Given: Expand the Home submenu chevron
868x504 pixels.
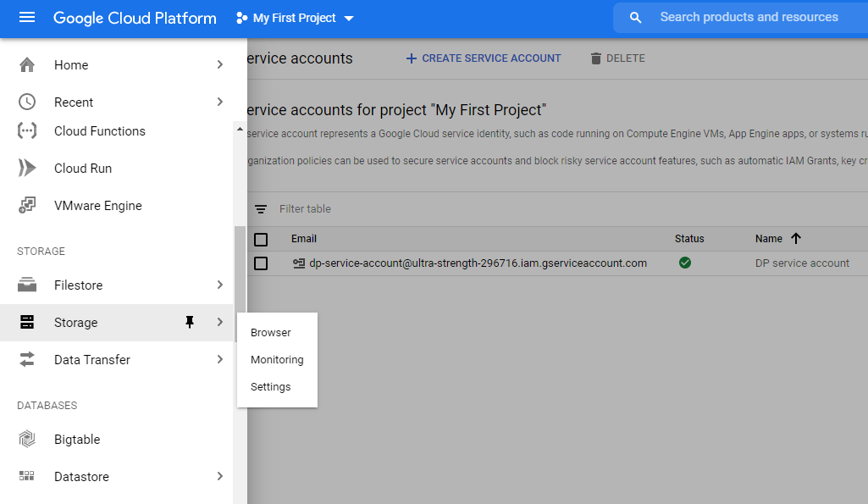Looking at the screenshot, I should tap(220, 64).
